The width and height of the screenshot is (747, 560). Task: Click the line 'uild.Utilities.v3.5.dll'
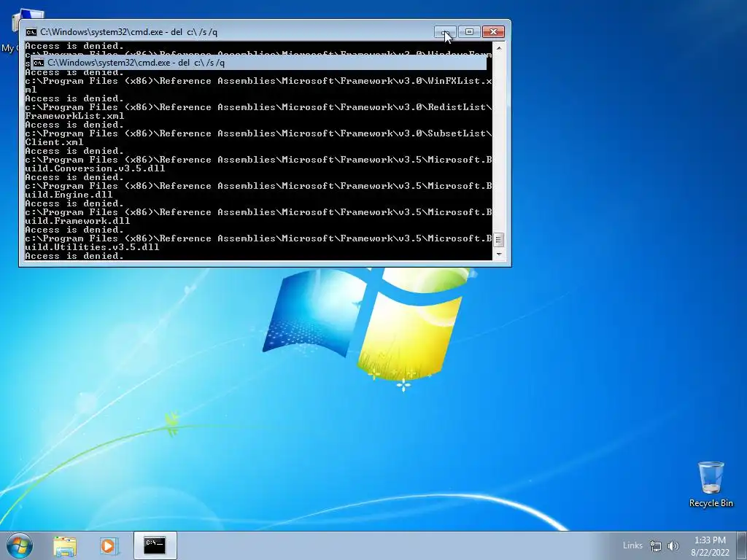tap(92, 247)
